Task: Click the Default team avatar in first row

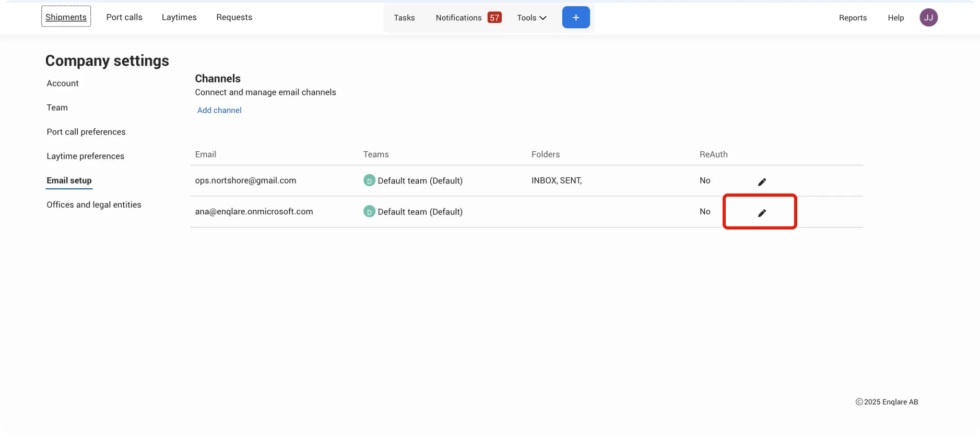Action: [369, 180]
